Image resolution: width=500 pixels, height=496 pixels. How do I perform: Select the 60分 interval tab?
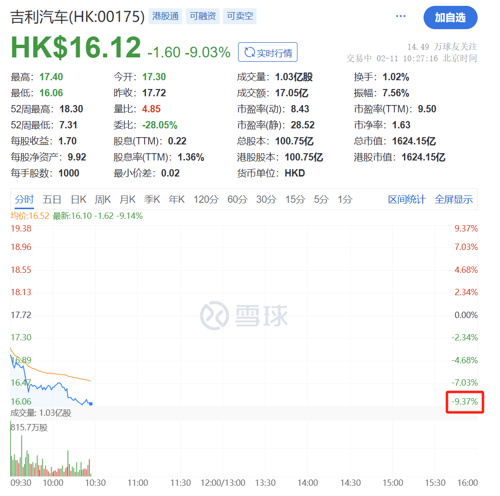(x=237, y=199)
